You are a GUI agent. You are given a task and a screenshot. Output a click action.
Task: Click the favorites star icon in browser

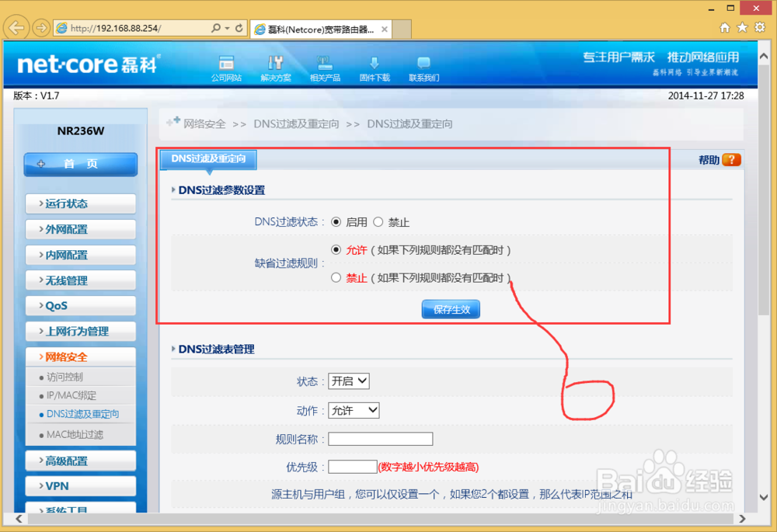coord(741,27)
